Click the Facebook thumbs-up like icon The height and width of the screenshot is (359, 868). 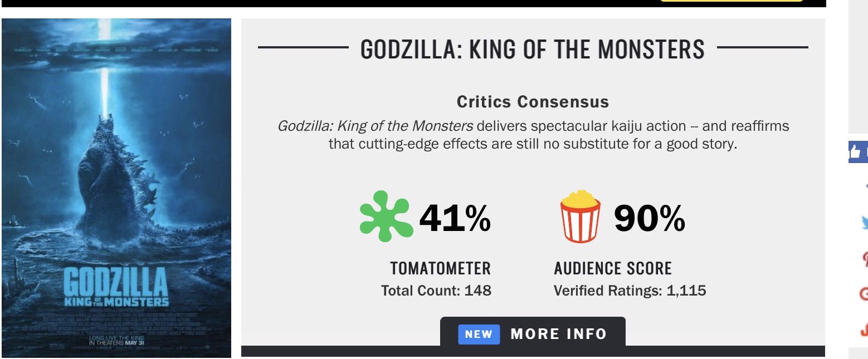(x=857, y=151)
